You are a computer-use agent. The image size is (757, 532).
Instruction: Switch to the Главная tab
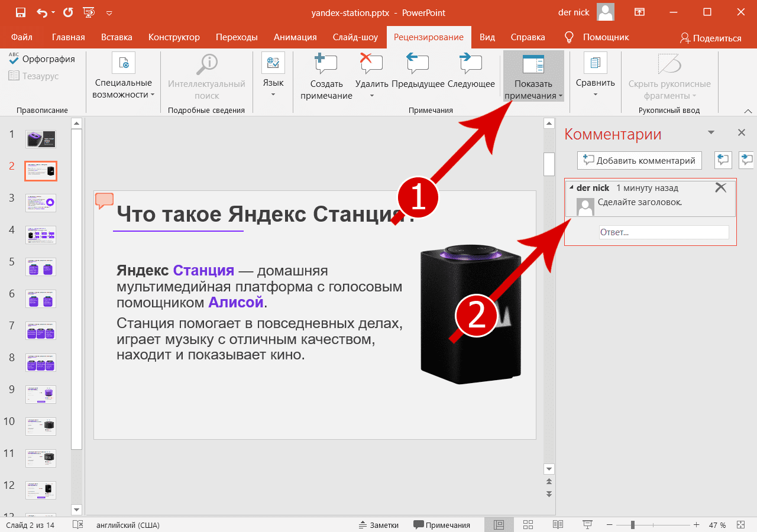(x=69, y=37)
